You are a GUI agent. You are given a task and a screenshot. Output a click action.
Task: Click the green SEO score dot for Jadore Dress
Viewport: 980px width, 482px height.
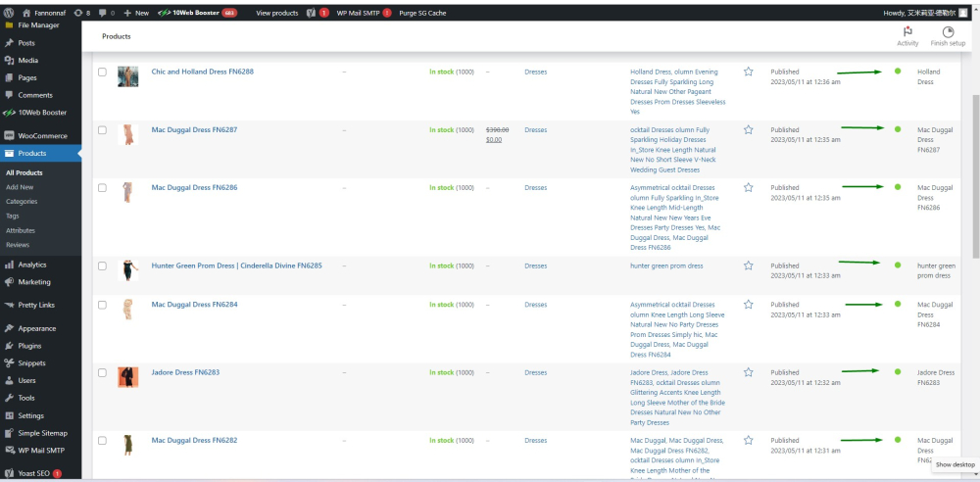(898, 372)
